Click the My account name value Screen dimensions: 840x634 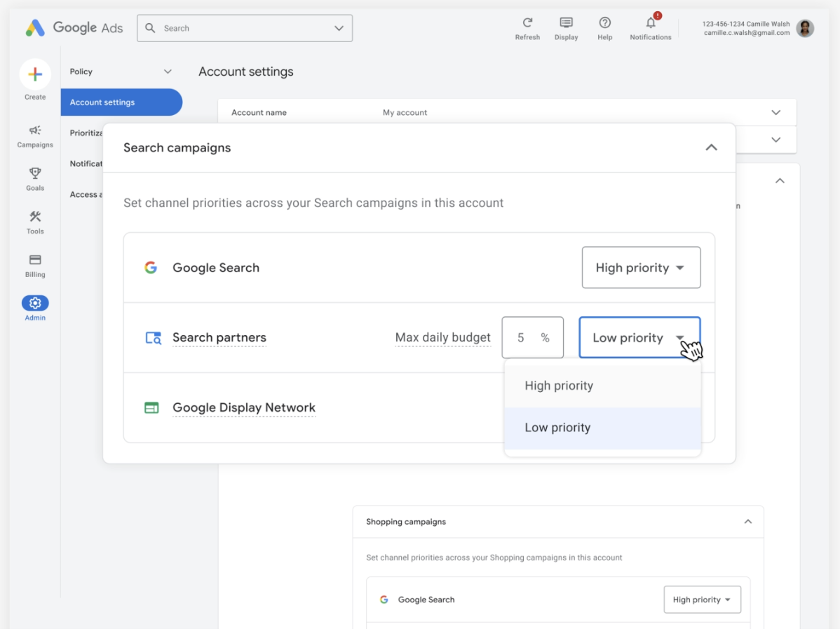coord(405,112)
